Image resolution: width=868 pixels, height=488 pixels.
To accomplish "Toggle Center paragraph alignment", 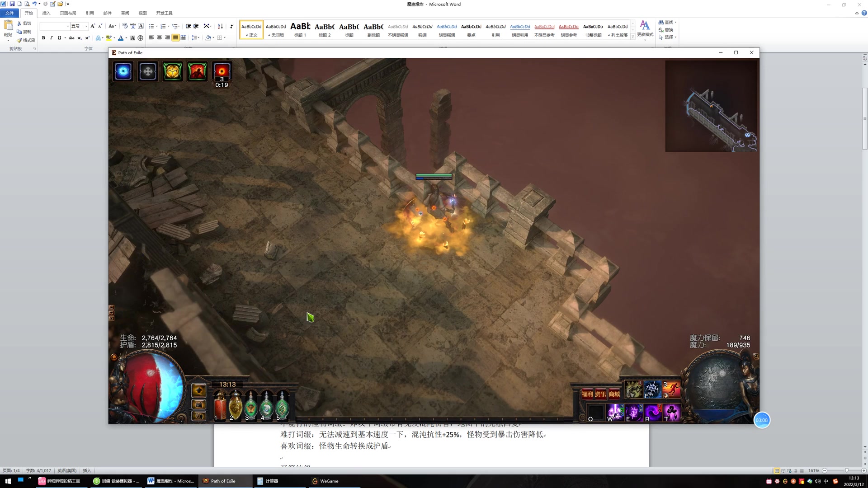I will 160,38.
